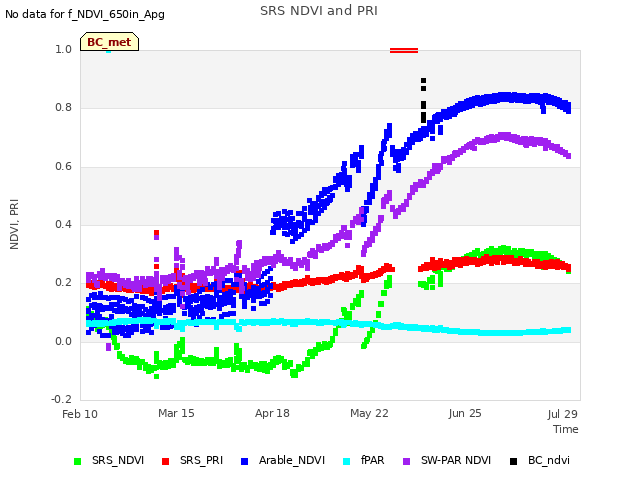Image resolution: width=640 pixels, height=480 pixels.
Task: Click the 0.6 y-axis tick label
Action: [64, 167]
